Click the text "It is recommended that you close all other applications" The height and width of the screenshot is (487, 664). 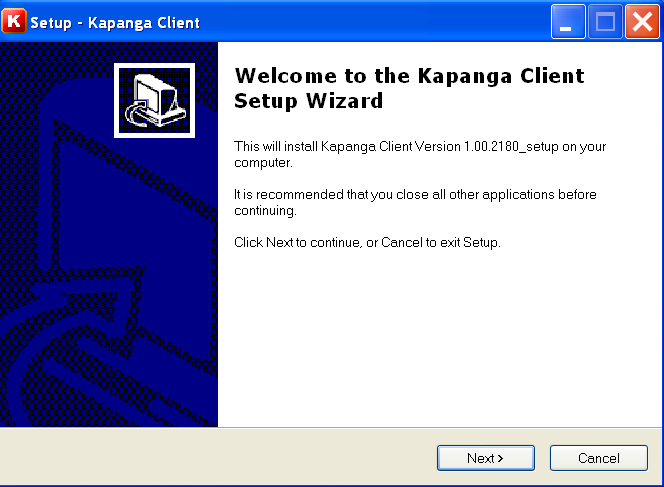394,194
